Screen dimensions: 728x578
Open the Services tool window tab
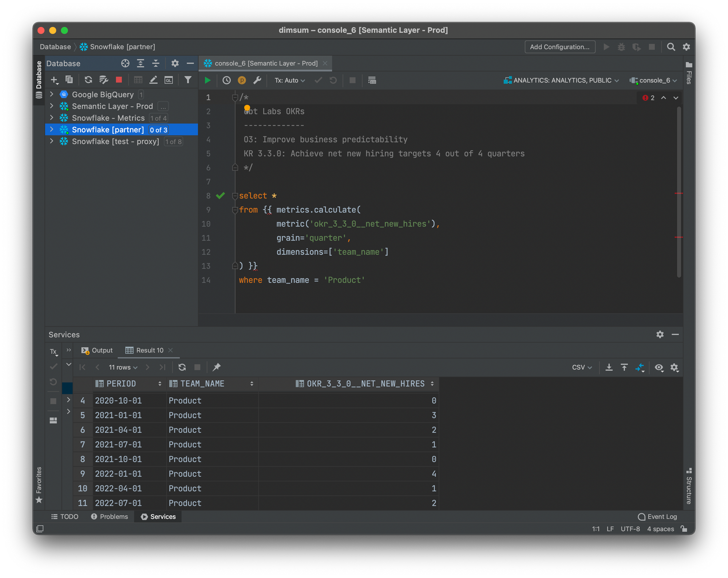tap(158, 517)
